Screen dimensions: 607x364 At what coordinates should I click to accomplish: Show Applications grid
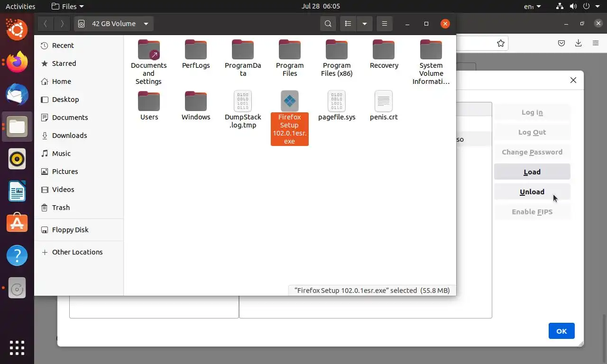tap(17, 347)
